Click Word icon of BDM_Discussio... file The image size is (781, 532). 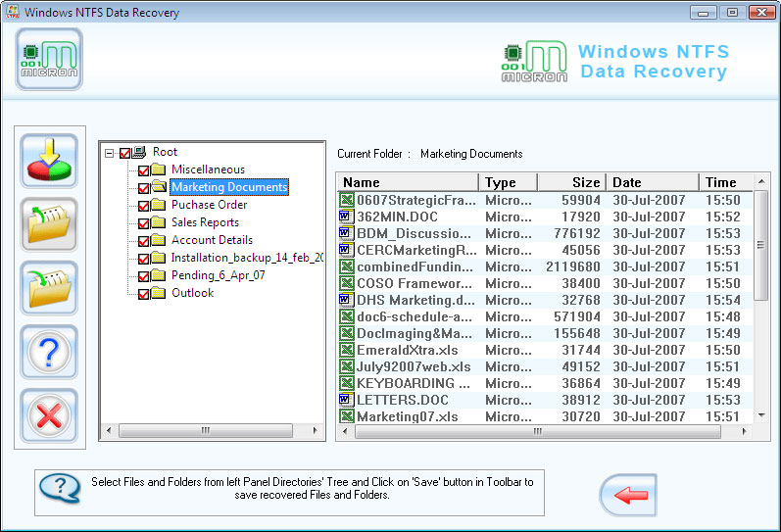click(346, 233)
